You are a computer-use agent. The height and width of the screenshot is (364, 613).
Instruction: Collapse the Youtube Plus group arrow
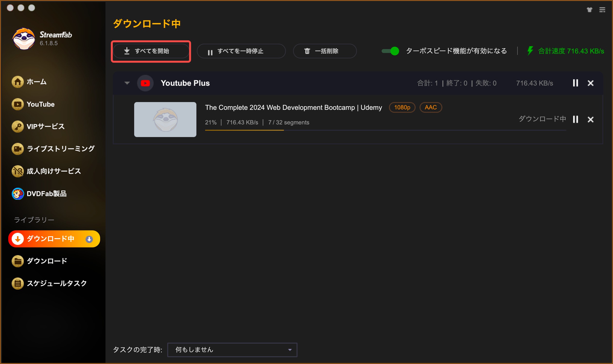tap(127, 83)
